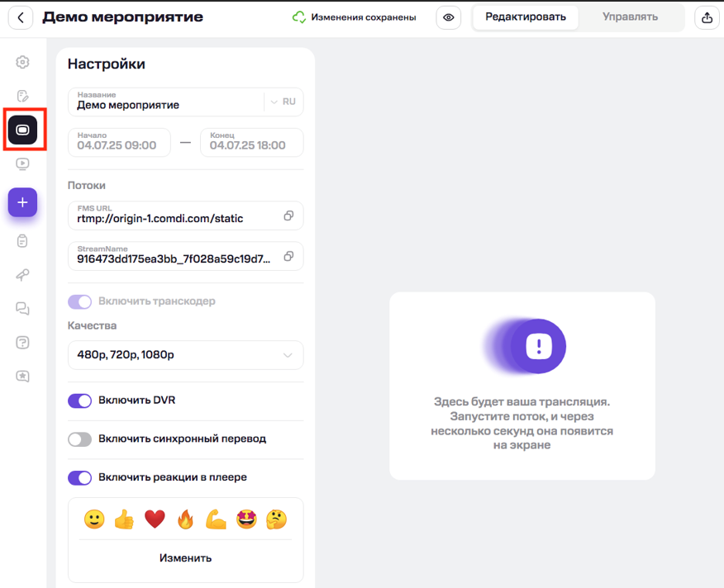This screenshot has height=588, width=724.
Task: Click the Начало date field
Action: point(119,142)
